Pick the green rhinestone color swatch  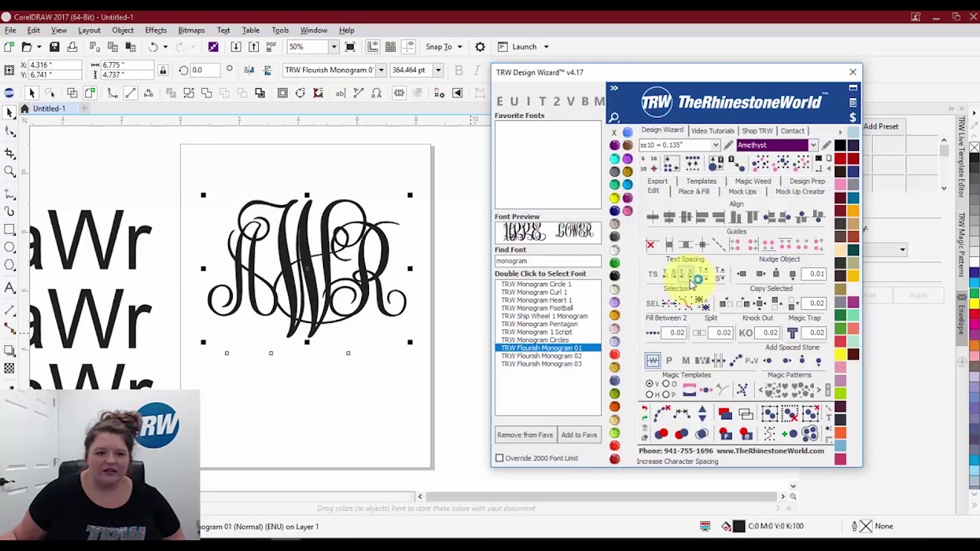(614, 263)
